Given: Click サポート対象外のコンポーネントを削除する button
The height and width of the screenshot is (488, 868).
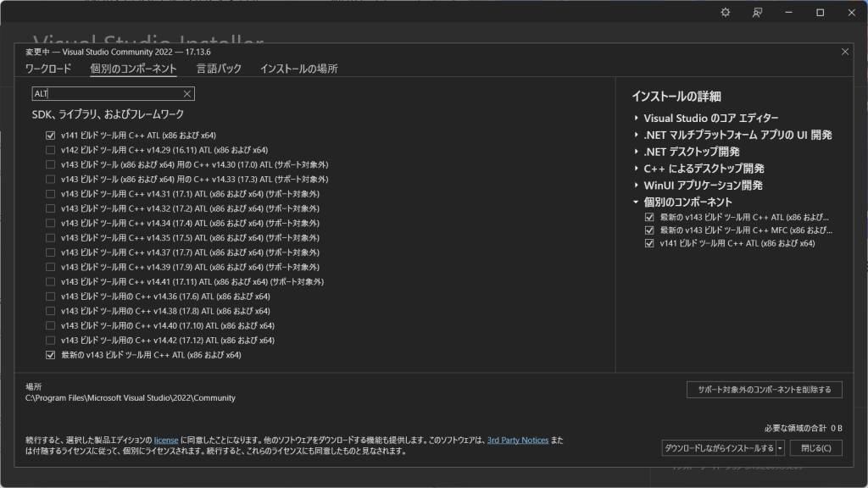Looking at the screenshot, I should coord(764,390).
